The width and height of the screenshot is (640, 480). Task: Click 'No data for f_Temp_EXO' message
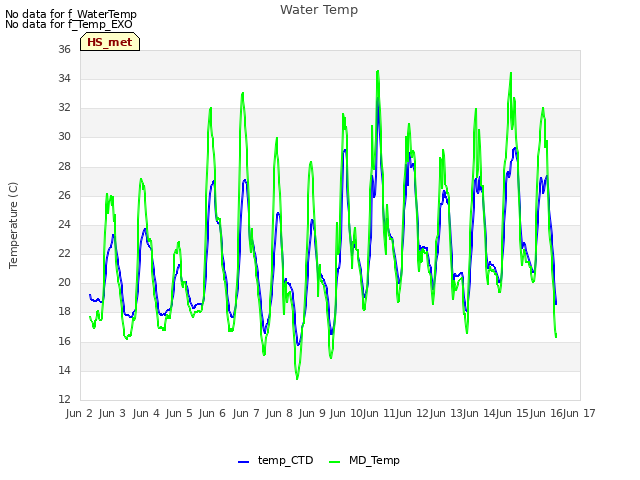coord(69,24)
